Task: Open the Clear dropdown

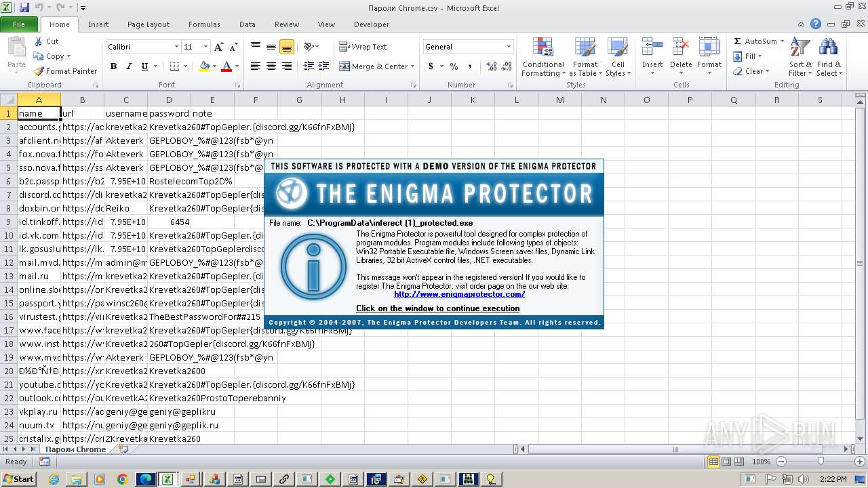Action: pos(751,71)
